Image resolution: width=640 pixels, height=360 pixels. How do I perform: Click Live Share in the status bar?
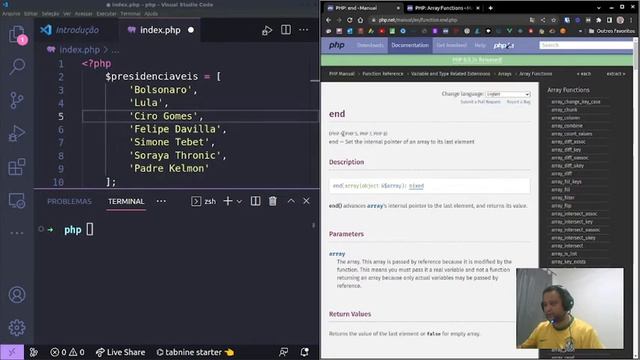coord(120,352)
